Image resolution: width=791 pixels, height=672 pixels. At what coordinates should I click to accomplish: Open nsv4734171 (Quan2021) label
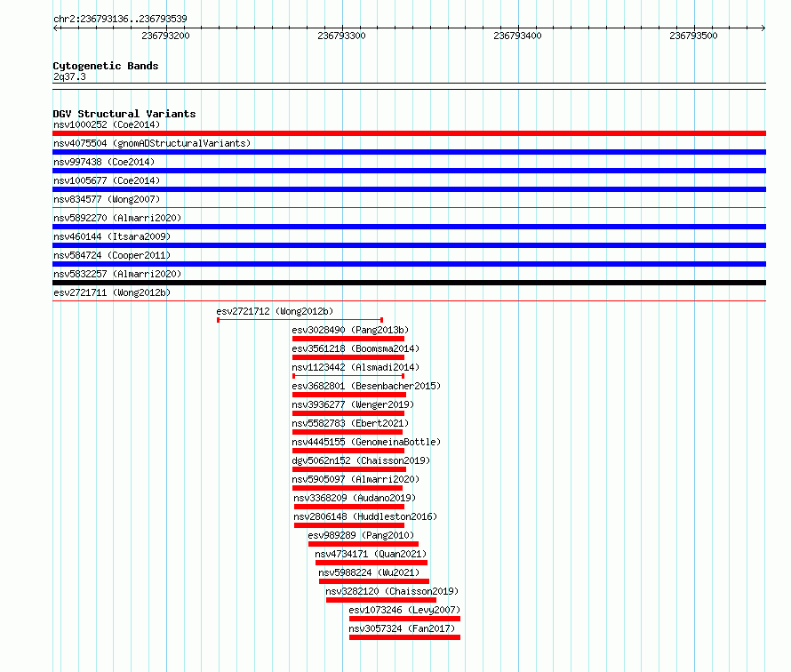[371, 554]
